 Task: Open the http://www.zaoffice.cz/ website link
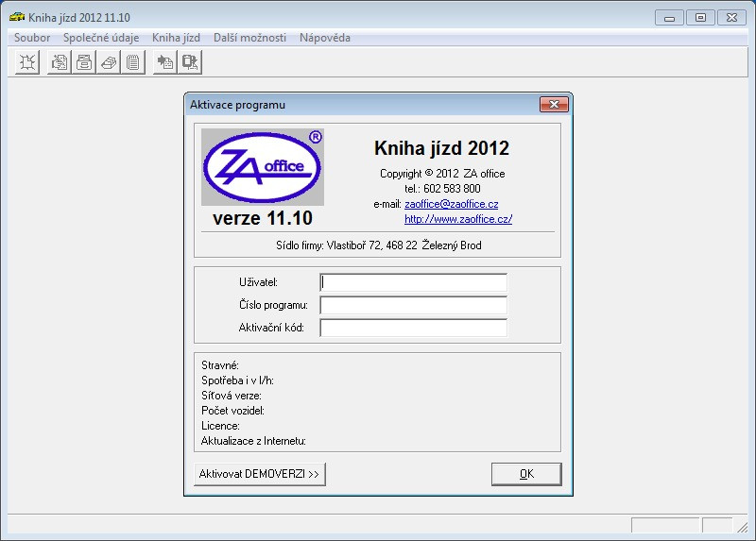pos(458,219)
